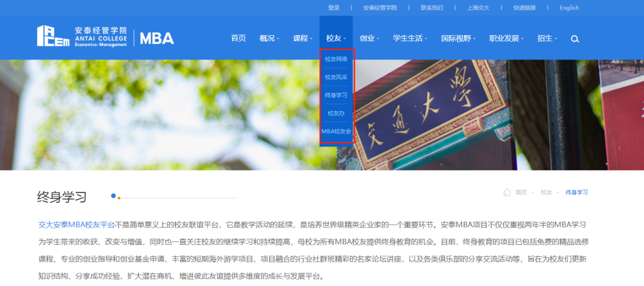Screen dimensions: 644x286
Task: Open the 职业发展 dropdown
Action: coord(506,38)
